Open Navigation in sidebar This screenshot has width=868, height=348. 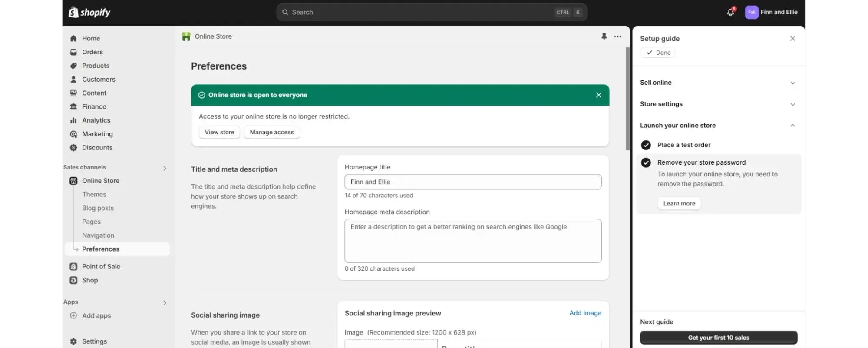point(98,235)
